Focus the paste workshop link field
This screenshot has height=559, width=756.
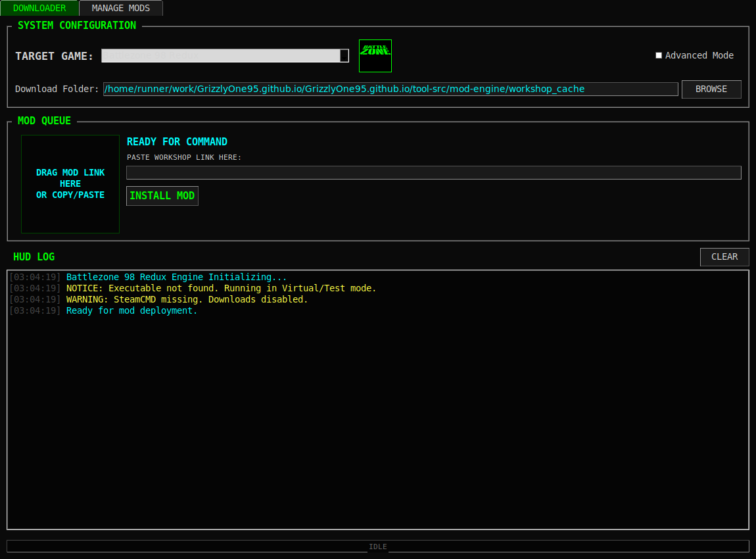point(433,173)
